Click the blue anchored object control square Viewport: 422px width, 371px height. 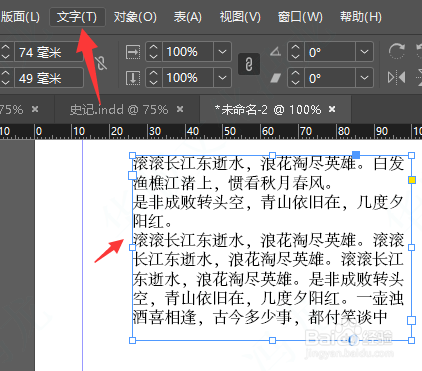356,155
